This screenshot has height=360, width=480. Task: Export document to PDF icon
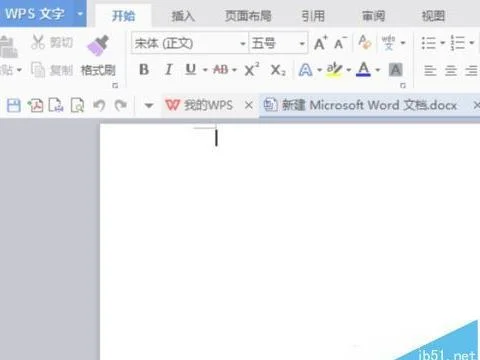pos(35,105)
